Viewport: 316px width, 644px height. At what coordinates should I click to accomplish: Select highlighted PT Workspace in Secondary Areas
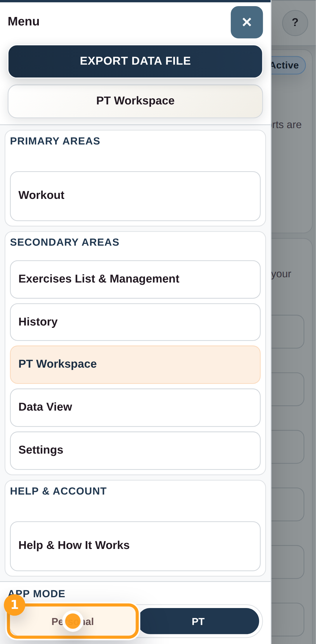[x=135, y=364]
